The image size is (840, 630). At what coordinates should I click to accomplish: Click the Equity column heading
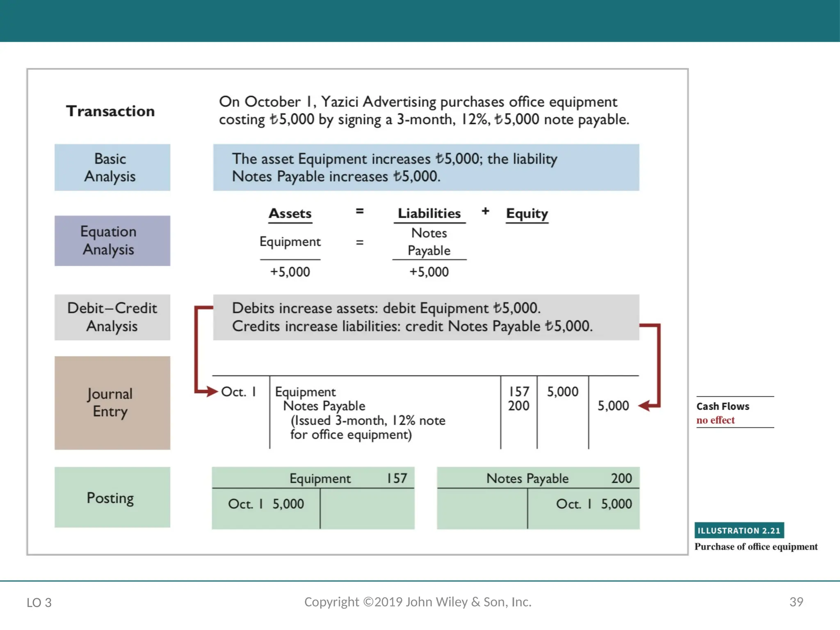[x=527, y=213]
